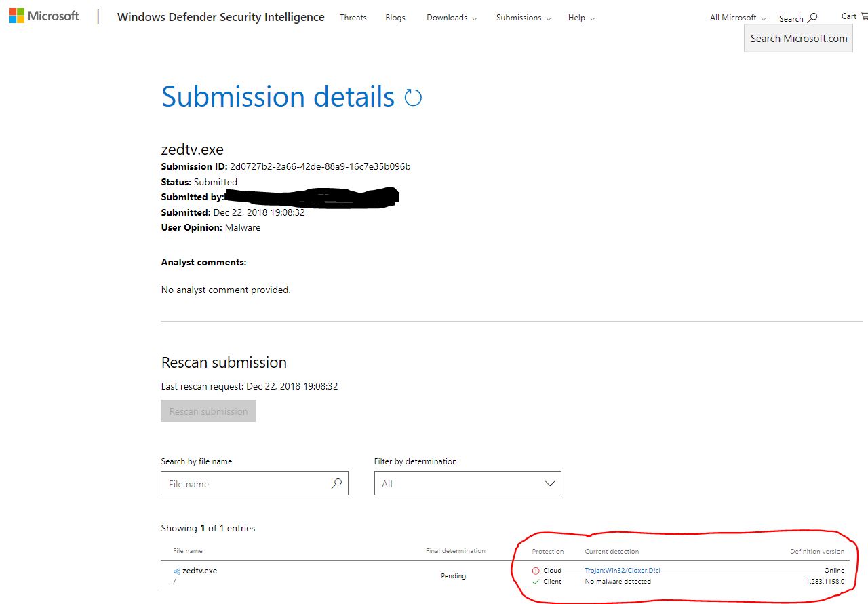This screenshot has width=868, height=604.
Task: Expand the Submissions dropdown menu
Action: (524, 18)
